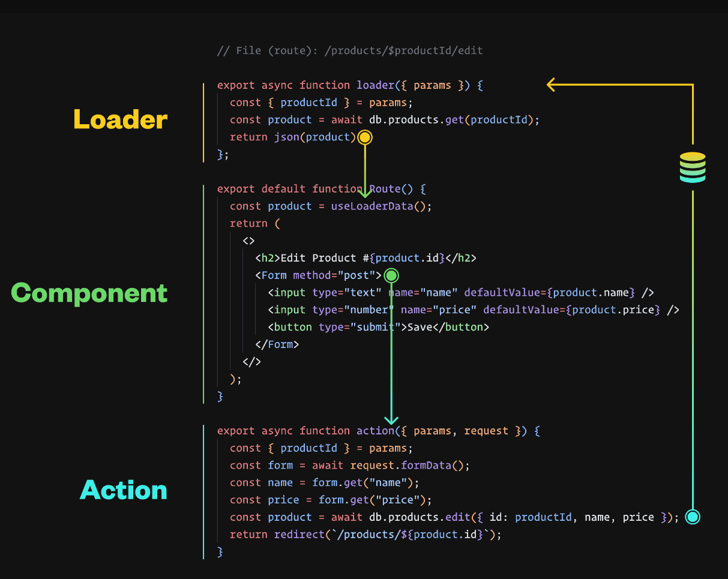Click the arrowhead entering the loader line
Image resolution: width=728 pixels, height=579 pixels.
[x=549, y=85]
